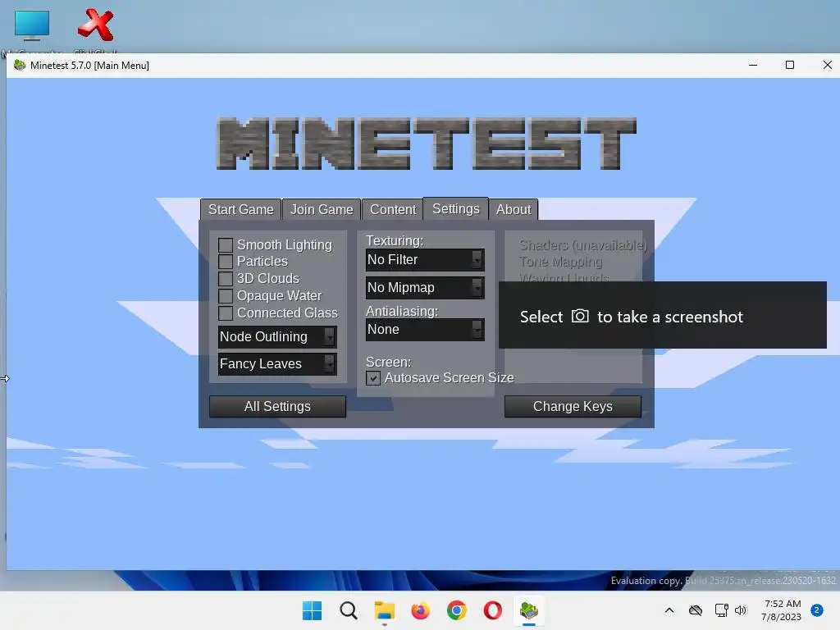
Task: Open network status tray icon
Action: coord(721,610)
